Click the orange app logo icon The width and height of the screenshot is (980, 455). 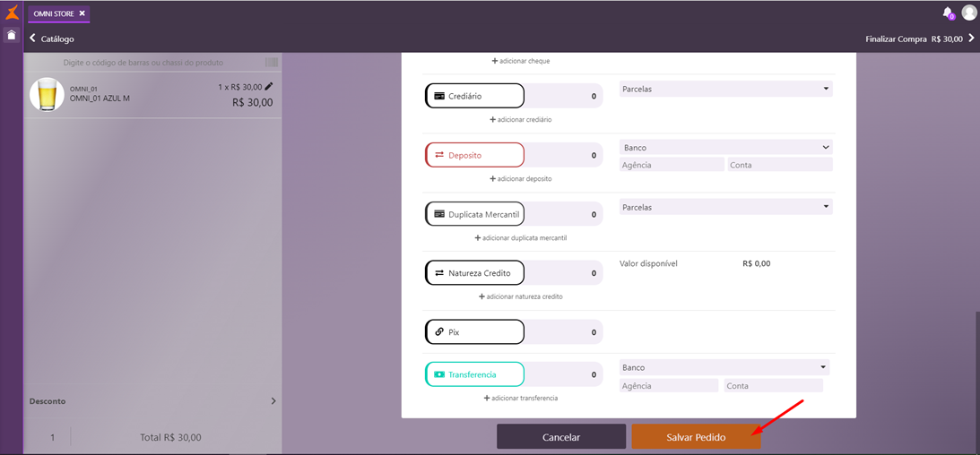click(x=12, y=12)
